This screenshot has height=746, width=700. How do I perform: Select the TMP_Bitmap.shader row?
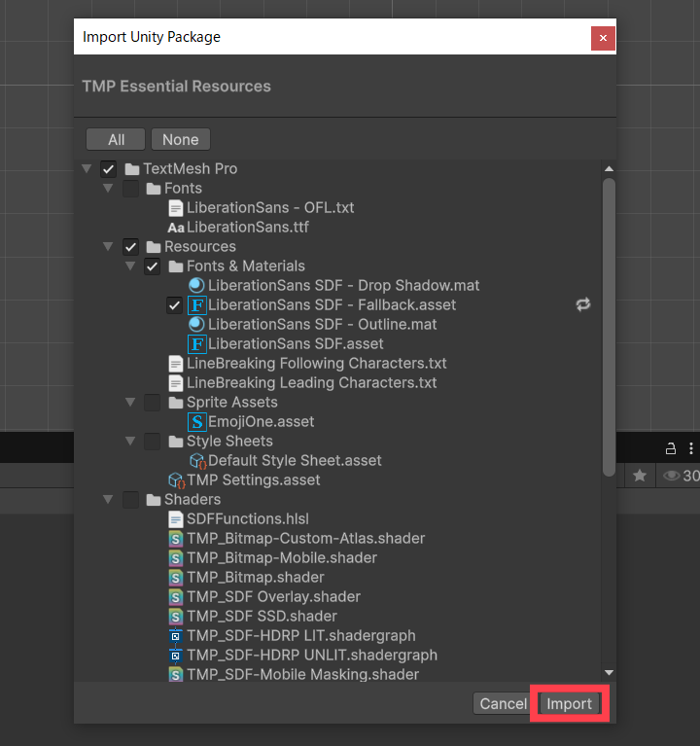pos(337,578)
